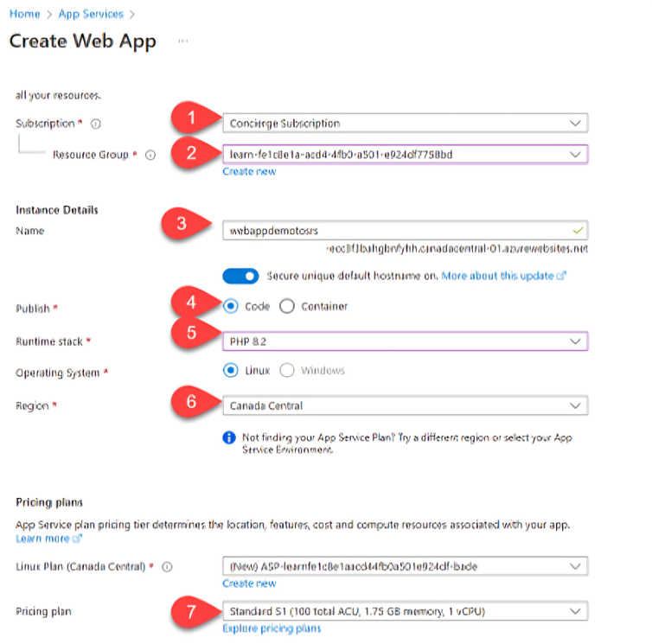Select the Container publish option
The image size is (652, 644).
[x=287, y=306]
